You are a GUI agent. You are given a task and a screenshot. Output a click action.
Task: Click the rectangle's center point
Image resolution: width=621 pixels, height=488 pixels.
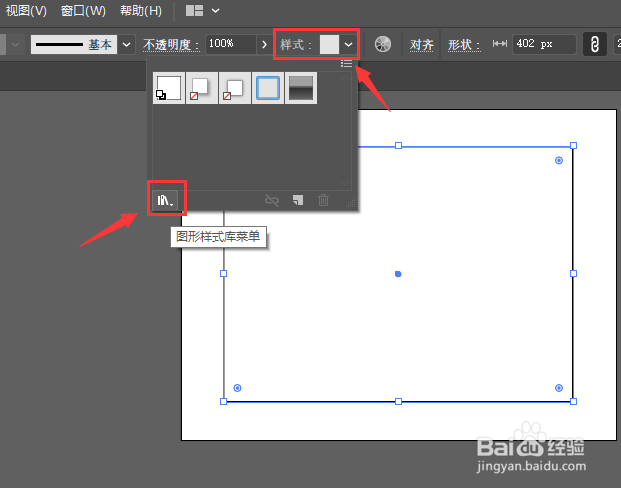[398, 274]
